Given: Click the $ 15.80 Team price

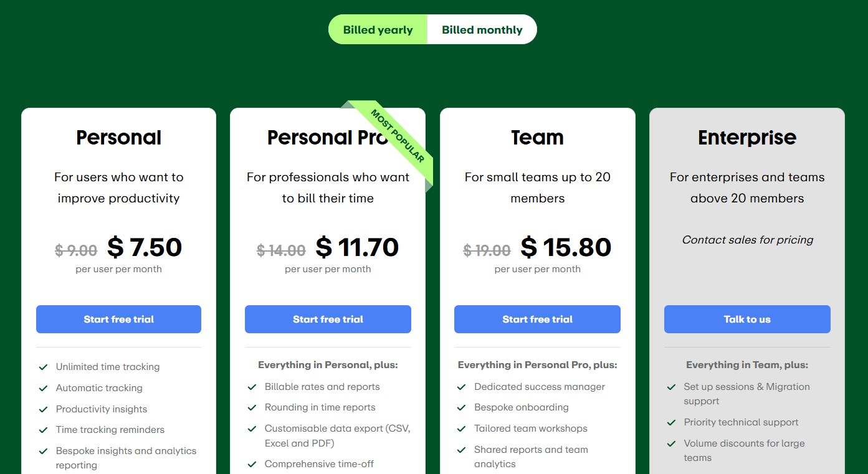Looking at the screenshot, I should (566, 247).
